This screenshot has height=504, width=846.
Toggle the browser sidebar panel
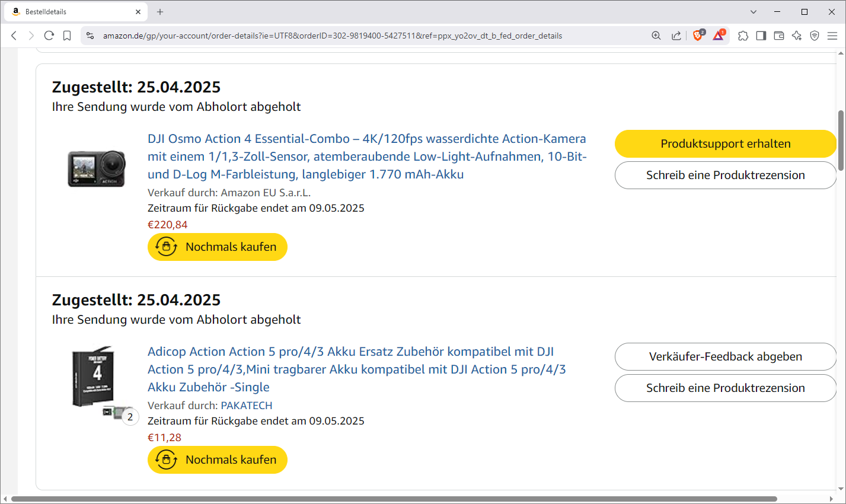click(x=761, y=36)
